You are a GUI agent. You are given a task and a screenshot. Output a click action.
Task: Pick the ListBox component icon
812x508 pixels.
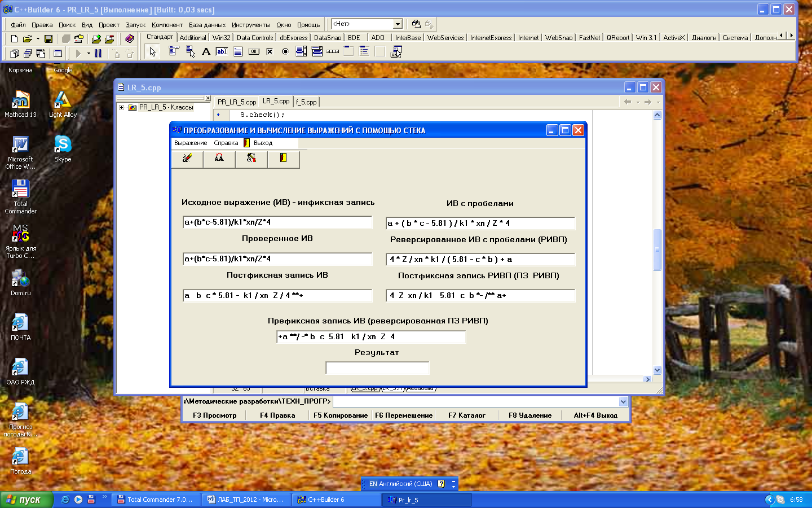click(301, 51)
